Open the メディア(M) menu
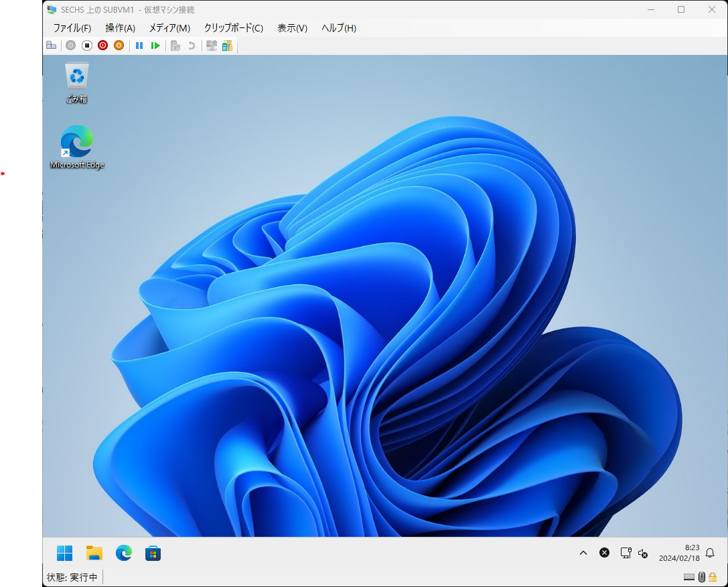 coord(169,28)
